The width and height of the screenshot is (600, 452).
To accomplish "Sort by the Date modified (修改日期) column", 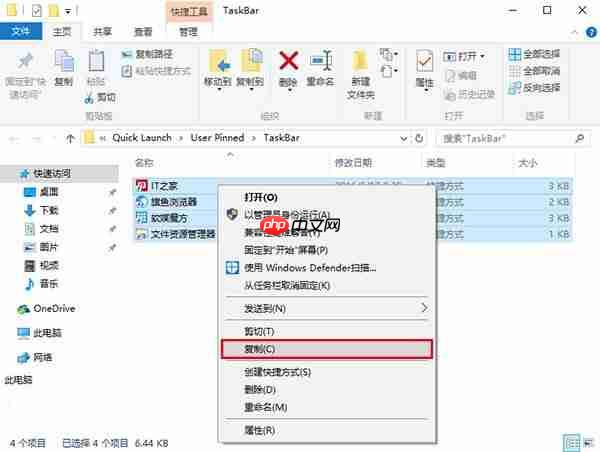I will pyautogui.click(x=353, y=163).
